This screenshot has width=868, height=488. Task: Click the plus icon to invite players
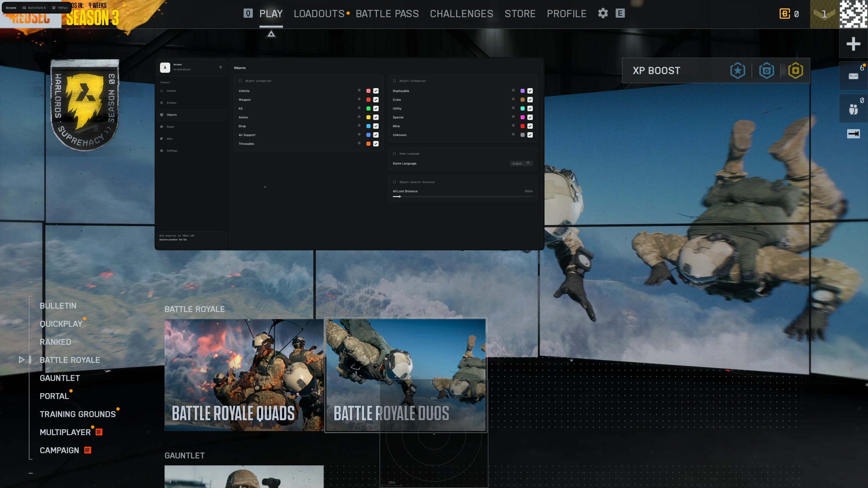click(x=853, y=44)
